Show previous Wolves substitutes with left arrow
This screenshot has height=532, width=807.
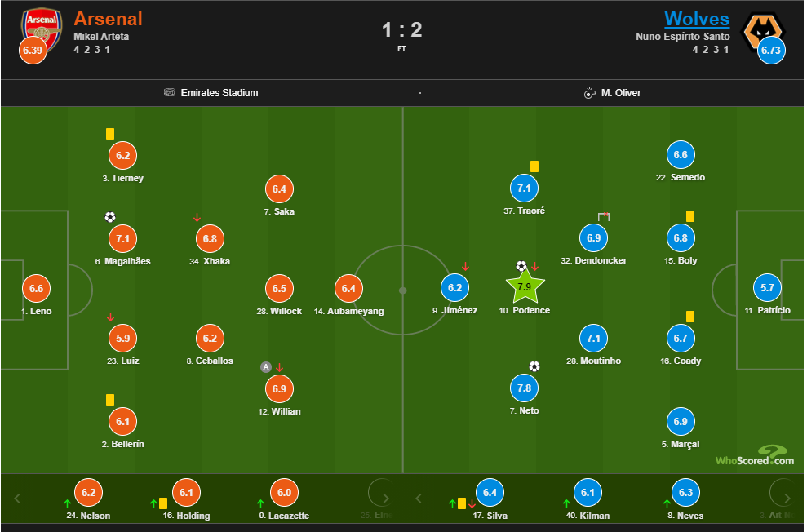[419, 498]
